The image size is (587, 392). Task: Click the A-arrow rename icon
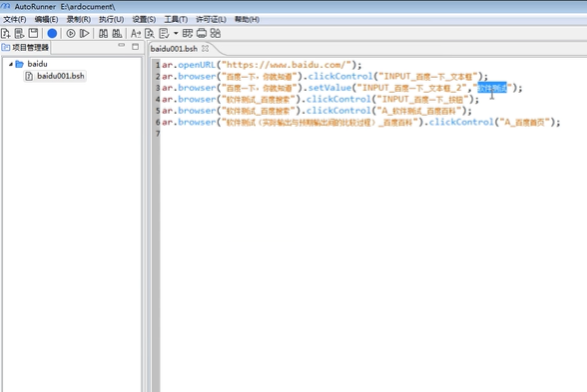136,34
